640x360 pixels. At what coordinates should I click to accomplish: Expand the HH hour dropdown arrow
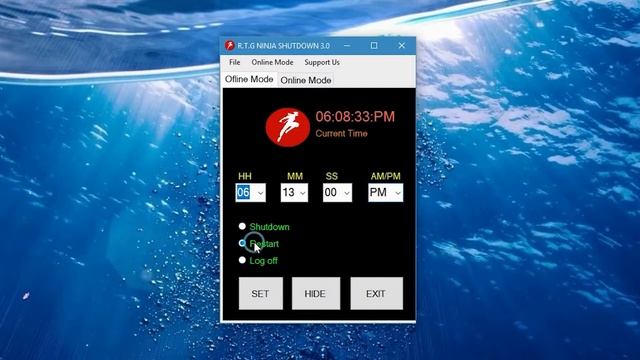(260, 193)
